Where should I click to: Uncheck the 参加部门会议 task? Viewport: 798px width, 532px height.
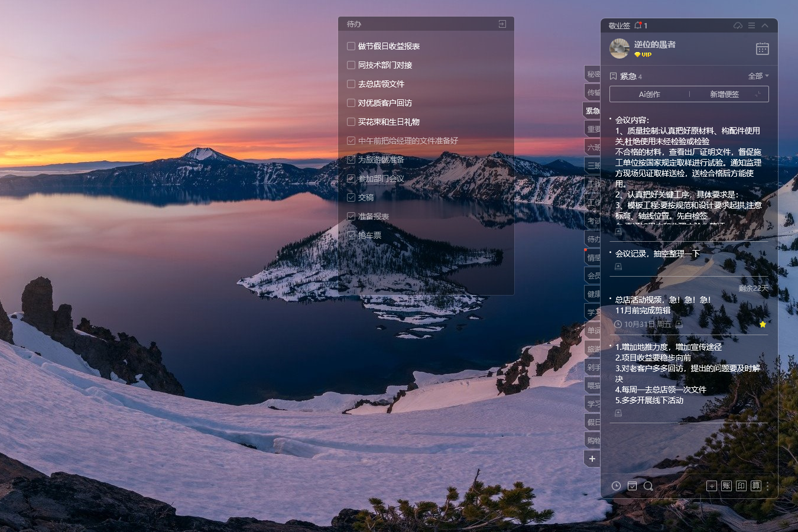pyautogui.click(x=351, y=179)
